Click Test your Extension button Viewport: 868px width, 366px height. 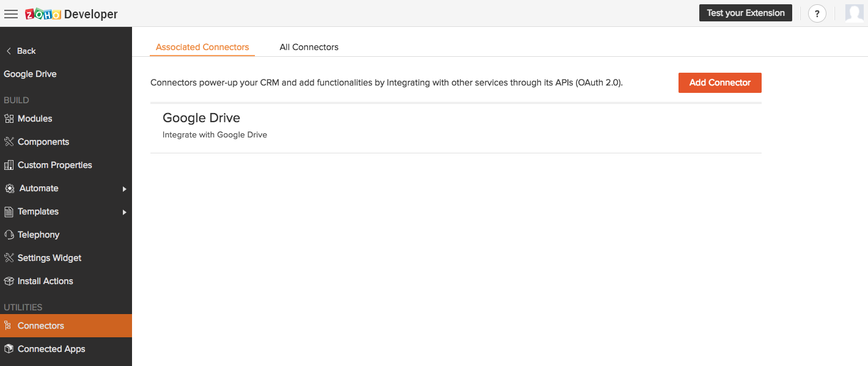[746, 13]
